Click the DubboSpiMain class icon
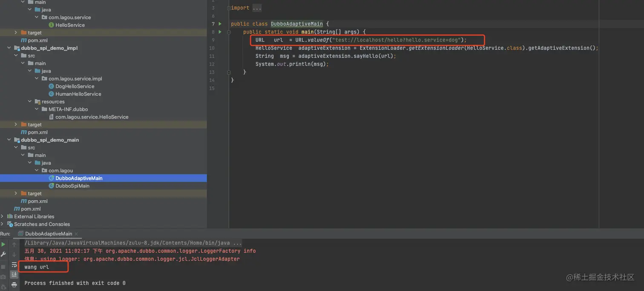The height and width of the screenshot is (291, 644). coord(52,186)
